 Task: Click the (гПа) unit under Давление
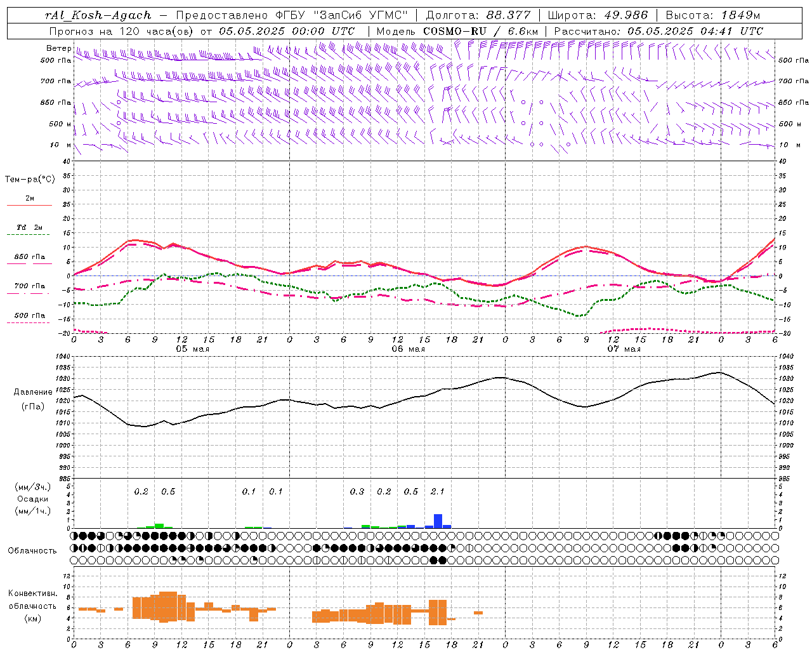[x=33, y=406]
